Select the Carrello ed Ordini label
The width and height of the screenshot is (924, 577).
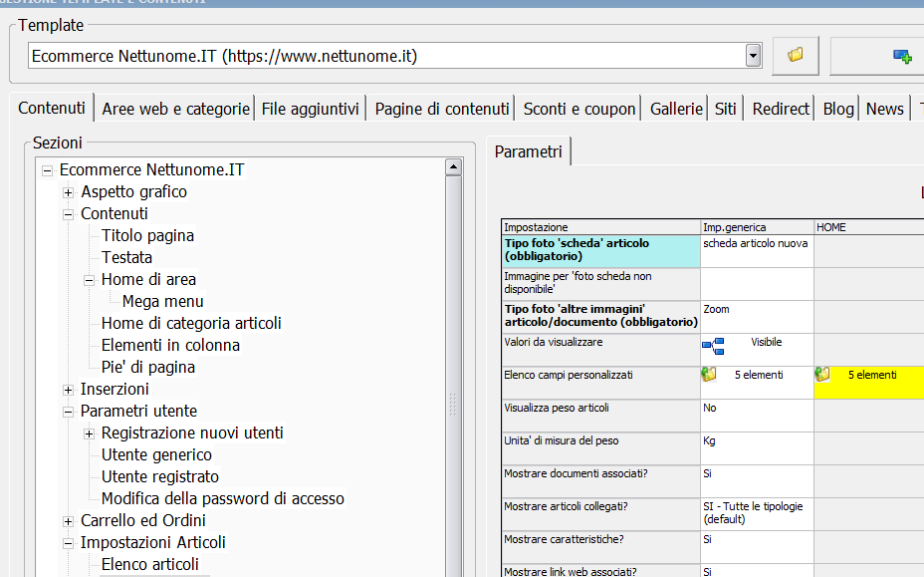point(143,520)
